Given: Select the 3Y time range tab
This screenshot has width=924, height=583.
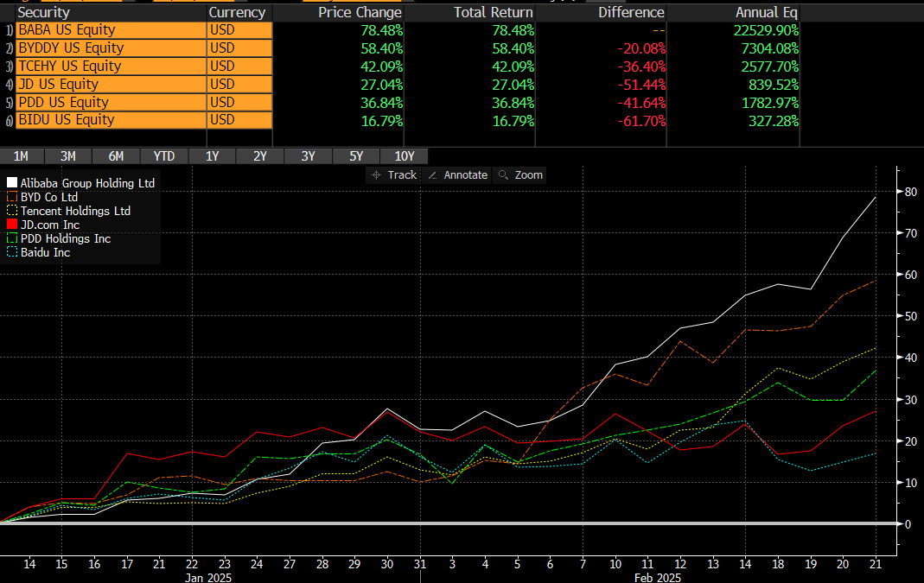Looking at the screenshot, I should click(x=309, y=156).
